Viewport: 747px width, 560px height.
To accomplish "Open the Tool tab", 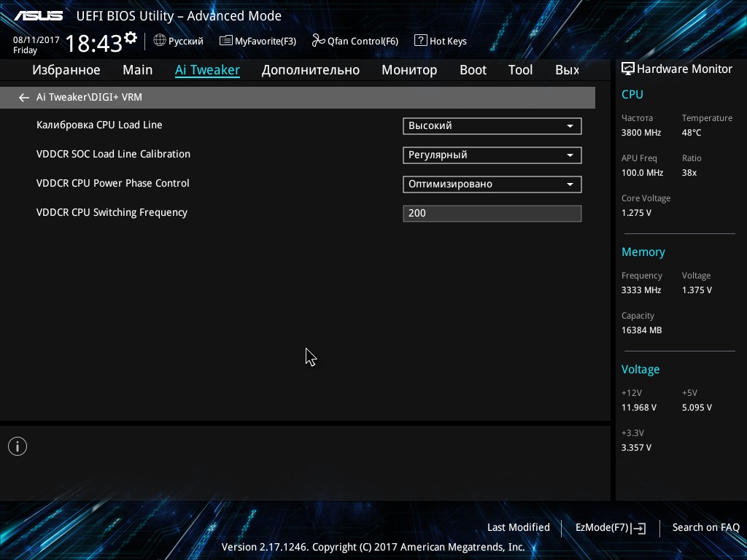I will [x=520, y=70].
